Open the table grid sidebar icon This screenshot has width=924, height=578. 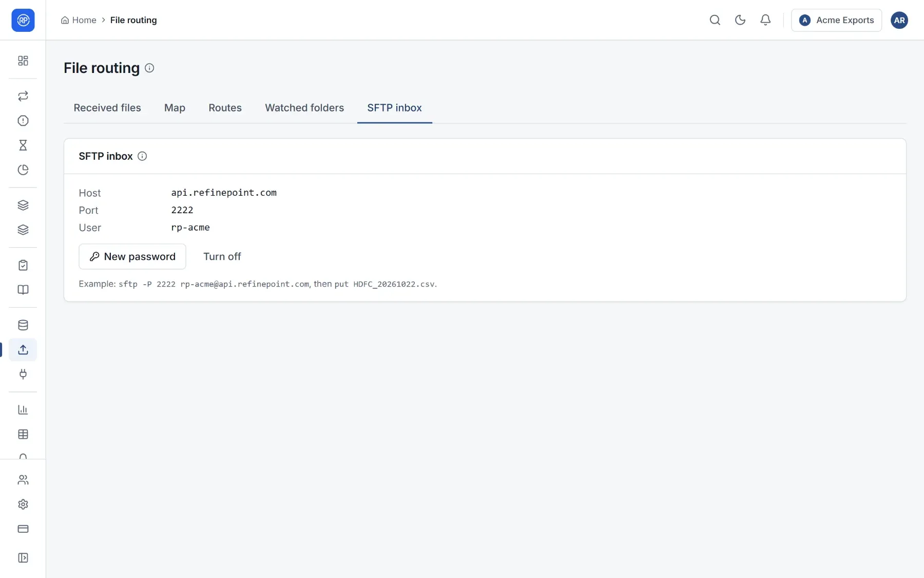pyautogui.click(x=23, y=434)
